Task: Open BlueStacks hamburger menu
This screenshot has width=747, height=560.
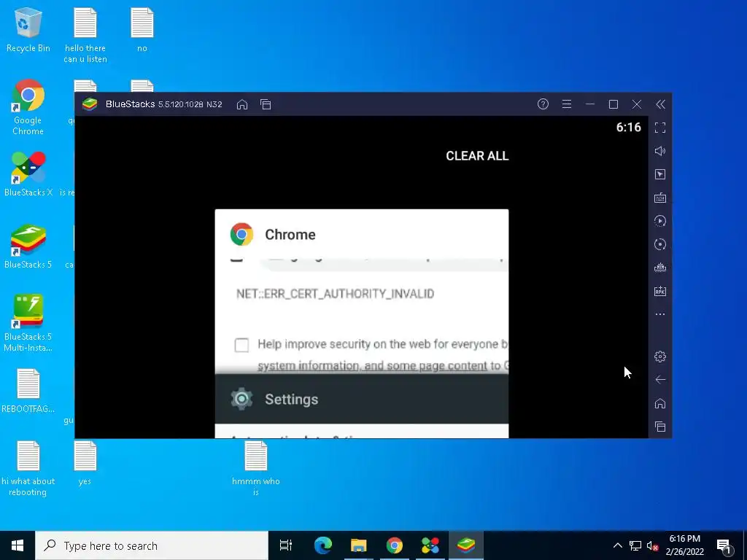Action: [566, 104]
